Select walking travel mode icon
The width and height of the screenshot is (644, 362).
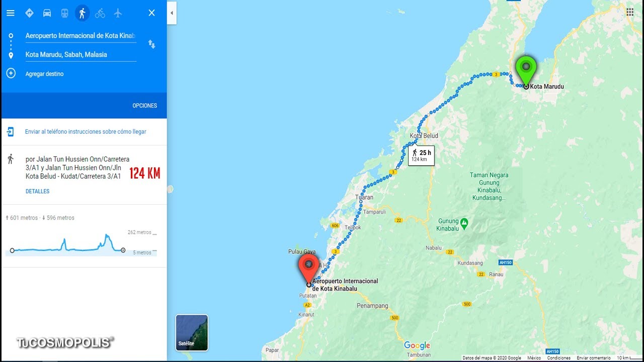[x=83, y=13]
